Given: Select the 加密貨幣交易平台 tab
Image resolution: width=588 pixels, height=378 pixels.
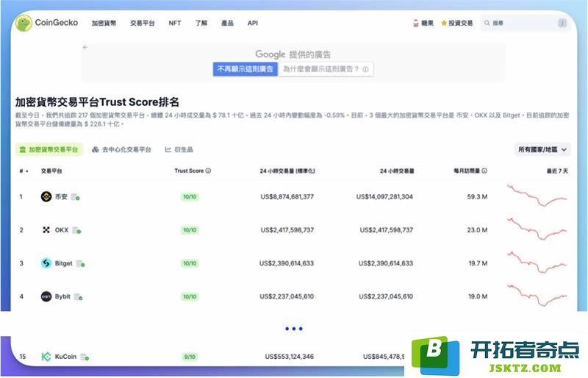Looking at the screenshot, I should pyautogui.click(x=49, y=149).
